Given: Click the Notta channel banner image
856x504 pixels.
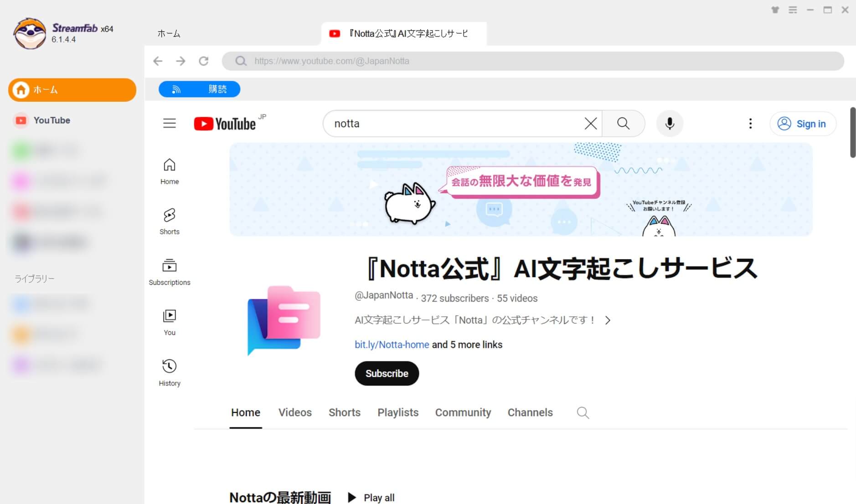Looking at the screenshot, I should tap(521, 190).
